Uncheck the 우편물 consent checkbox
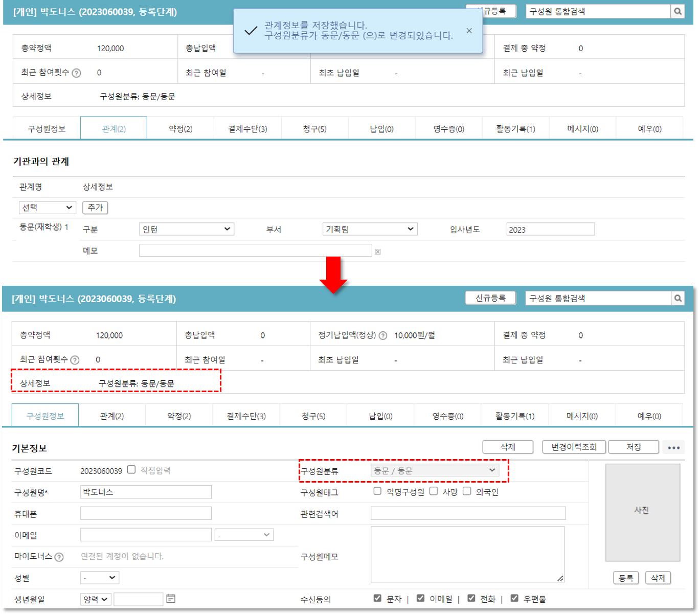Viewport: 700px width, 615px height. [x=514, y=598]
